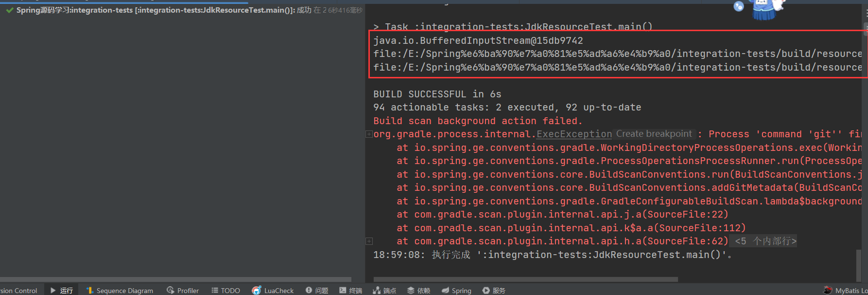This screenshot has height=295, width=868.
Task: Click the api.k$a.a(SourceFile:112) stack line
Action: [x=572, y=228]
